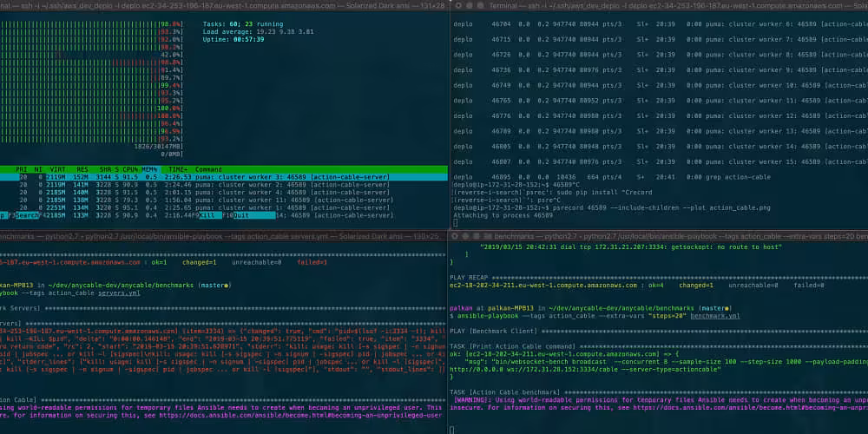Image resolution: width=868 pixels, height=434 pixels.
Task: Click the htop CPU meter reading 42.0%
Action: (171, 55)
